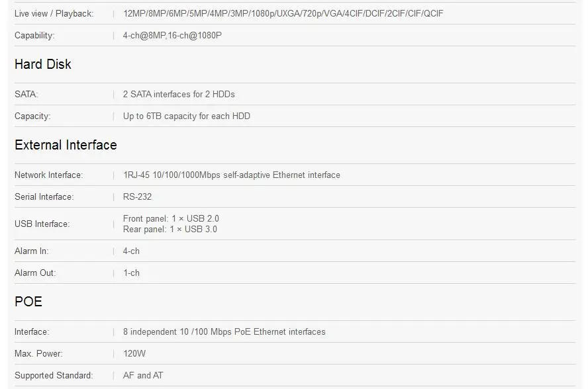588x389 pixels.
Task: Click the Alarm Out label
Action: pos(35,273)
